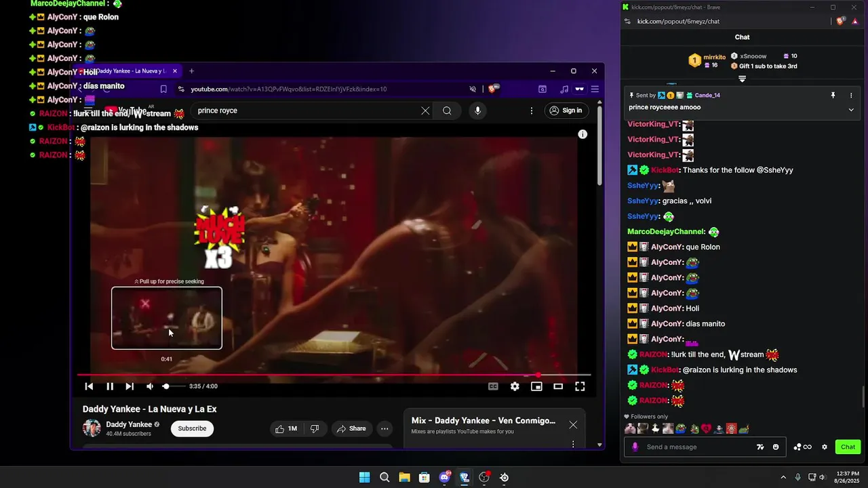Open 7TV emote picker in chat
This screenshot has width=868, height=488.
tap(761, 447)
